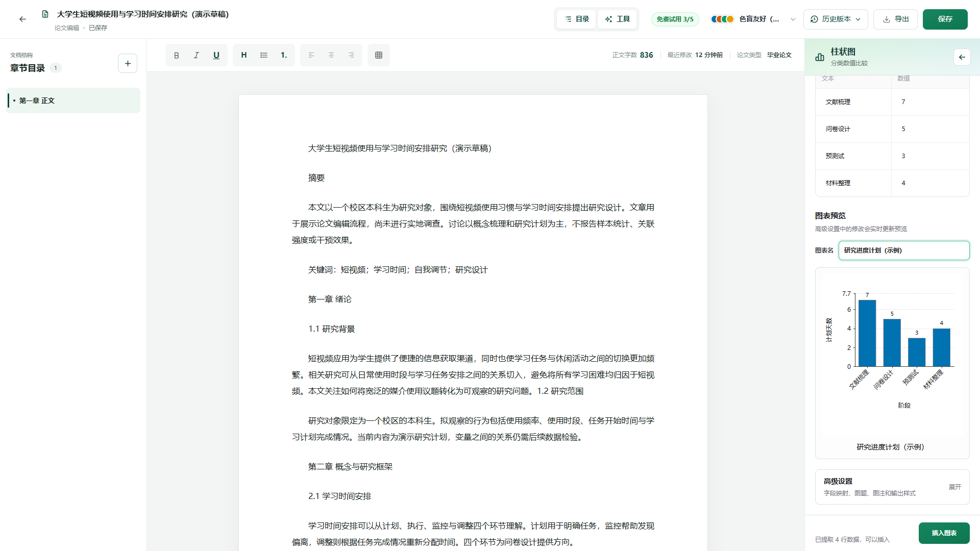Image resolution: width=980 pixels, height=551 pixels.
Task: Click the 摘要 heading in document
Action: coord(316,178)
